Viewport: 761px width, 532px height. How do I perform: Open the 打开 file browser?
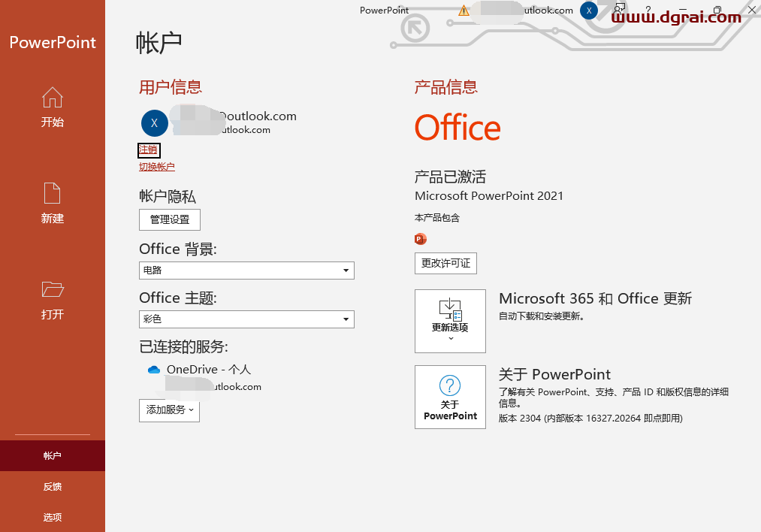(53, 300)
